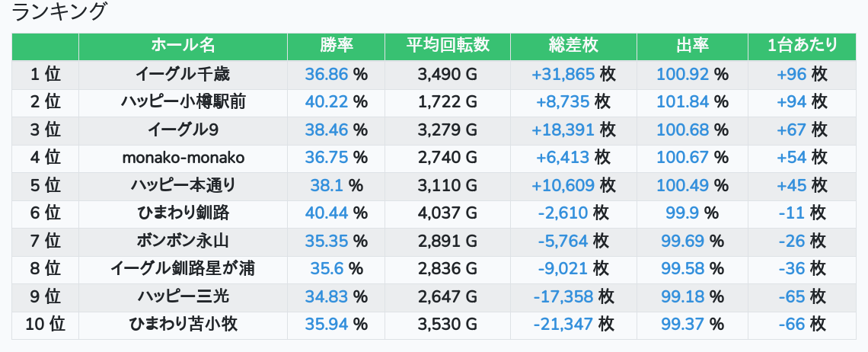Click the 101.84 payout rate link
868x352 pixels.
[x=682, y=102]
